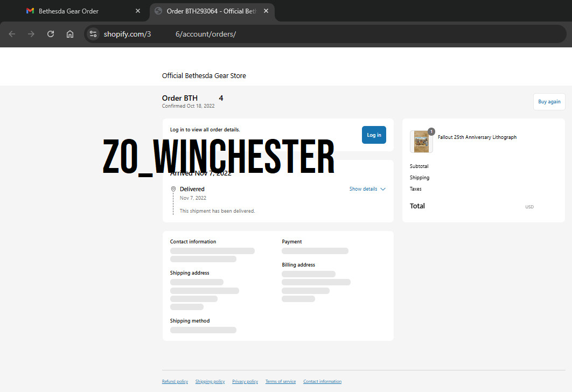Open the Shipping policy link
Image resolution: width=572 pixels, height=392 pixels.
[x=210, y=381]
